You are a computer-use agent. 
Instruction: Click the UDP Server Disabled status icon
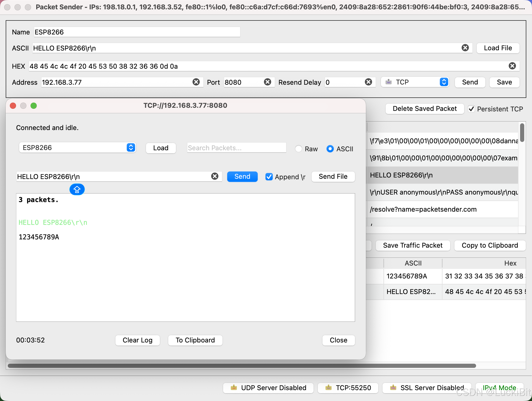[234, 388]
